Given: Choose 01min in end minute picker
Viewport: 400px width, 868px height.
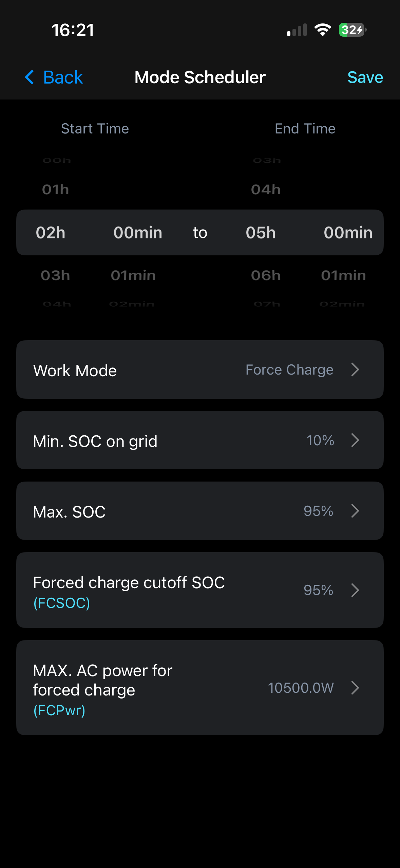Looking at the screenshot, I should [344, 275].
